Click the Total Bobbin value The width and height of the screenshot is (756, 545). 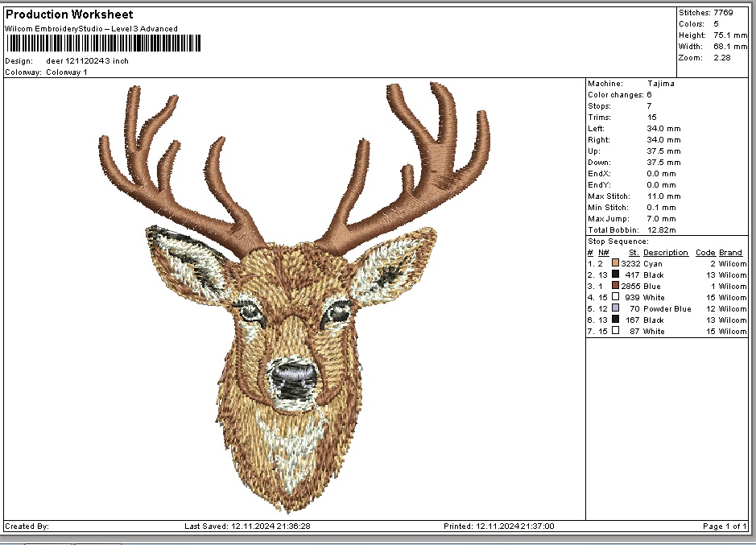click(664, 230)
